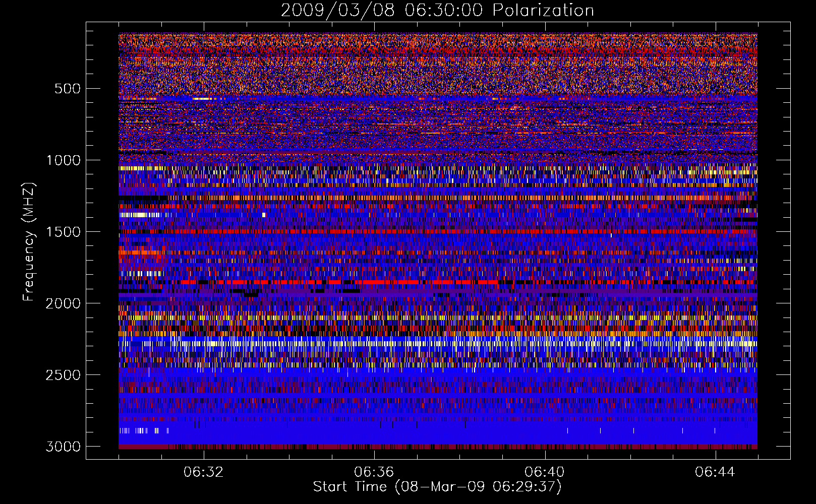Click the 1000 frequency tick label

click(x=63, y=160)
